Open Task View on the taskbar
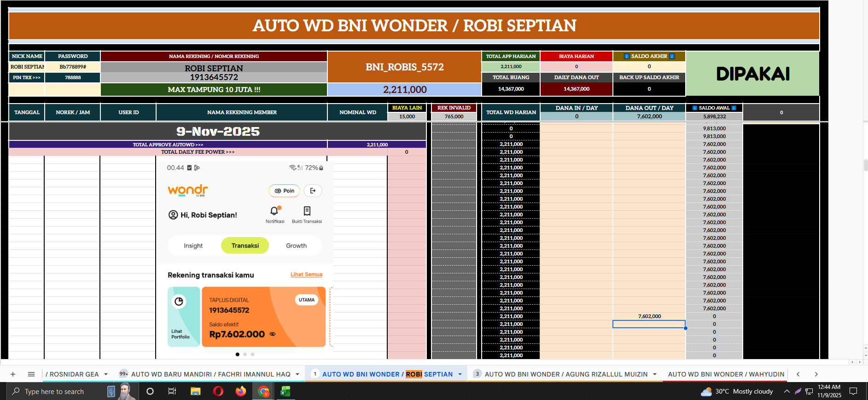The width and height of the screenshot is (868, 400). tap(172, 391)
